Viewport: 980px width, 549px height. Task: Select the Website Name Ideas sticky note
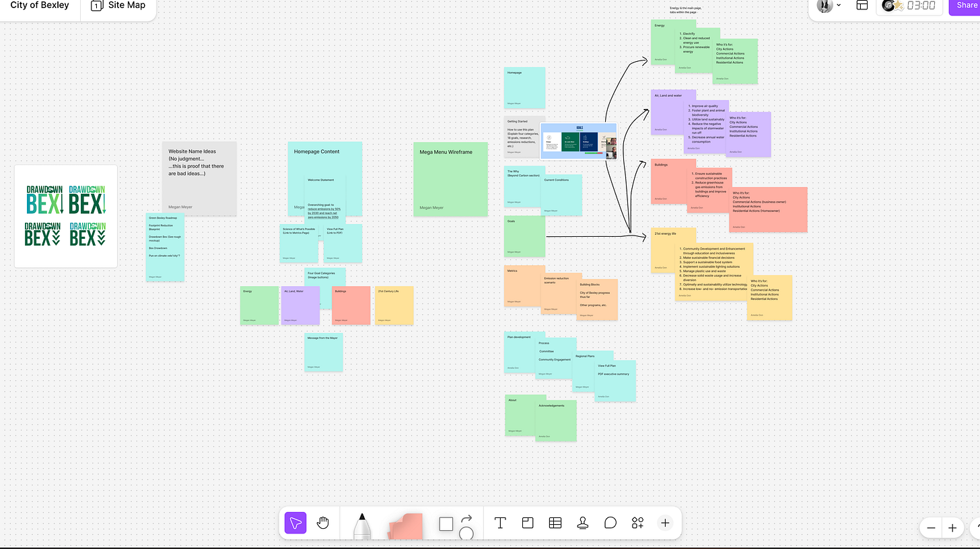tap(199, 178)
